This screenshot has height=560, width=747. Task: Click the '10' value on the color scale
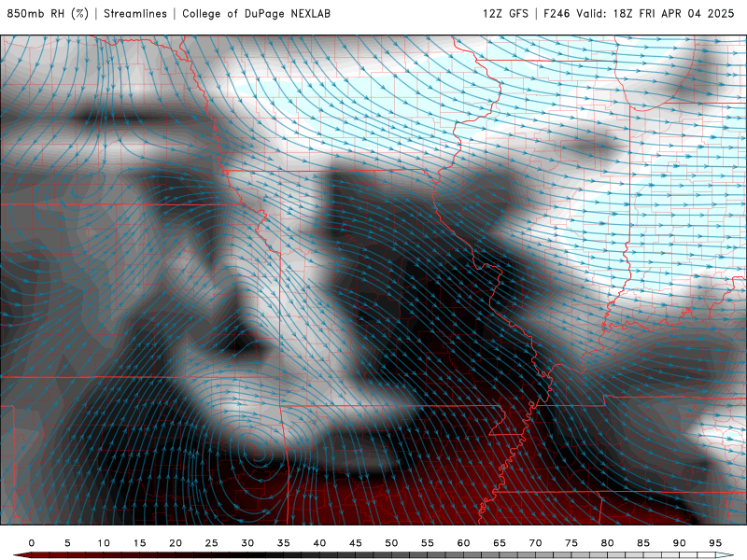[104, 543]
